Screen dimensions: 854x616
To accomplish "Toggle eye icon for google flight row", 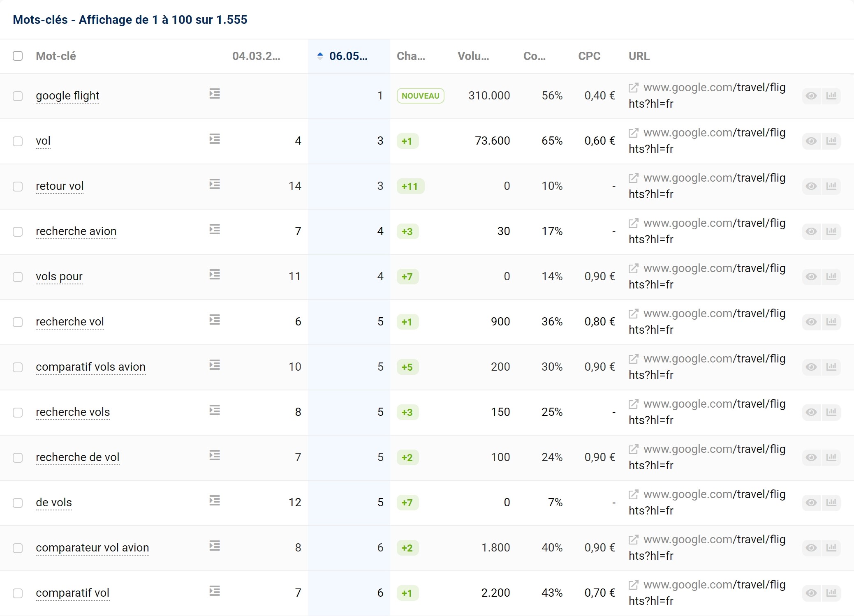I will (811, 96).
